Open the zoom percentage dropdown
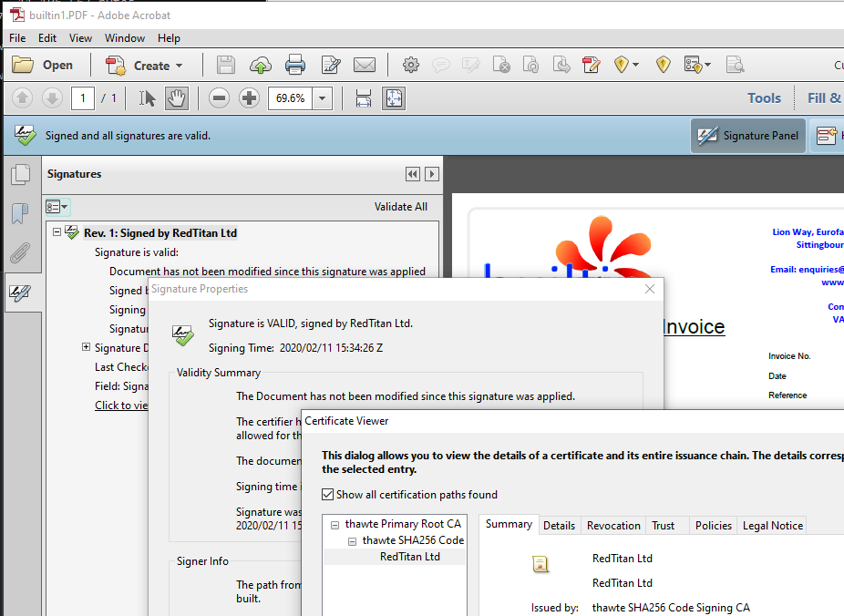This screenshot has width=844, height=616. [x=323, y=98]
